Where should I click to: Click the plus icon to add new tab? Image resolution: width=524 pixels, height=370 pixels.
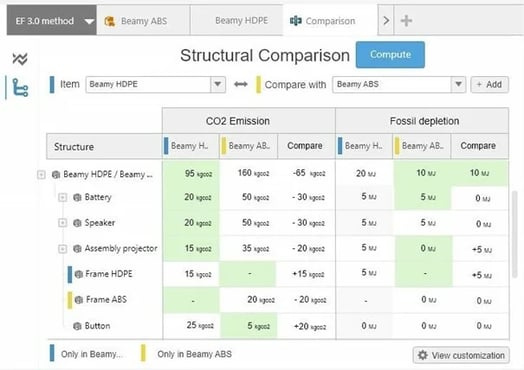pyautogui.click(x=406, y=21)
